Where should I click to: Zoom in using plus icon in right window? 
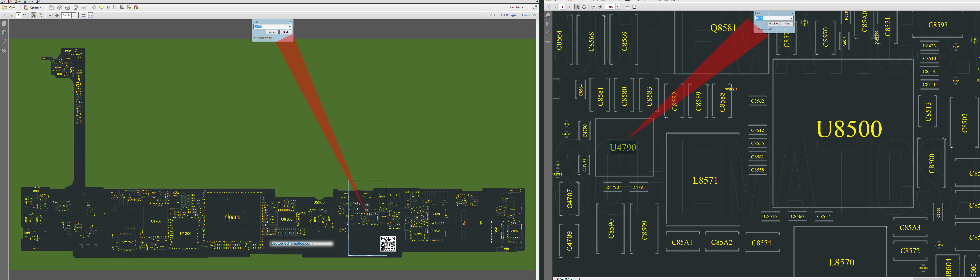coord(601,7)
